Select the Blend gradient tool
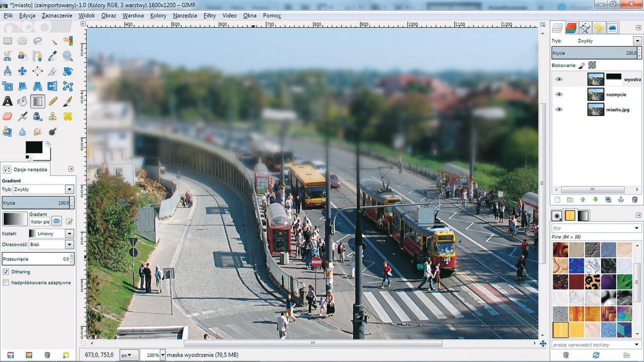Screen dimensions: 644x362 tap(38, 102)
